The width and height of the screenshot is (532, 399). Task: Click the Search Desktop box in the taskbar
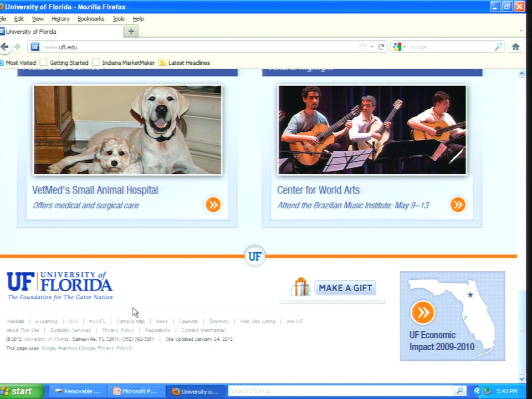341,391
